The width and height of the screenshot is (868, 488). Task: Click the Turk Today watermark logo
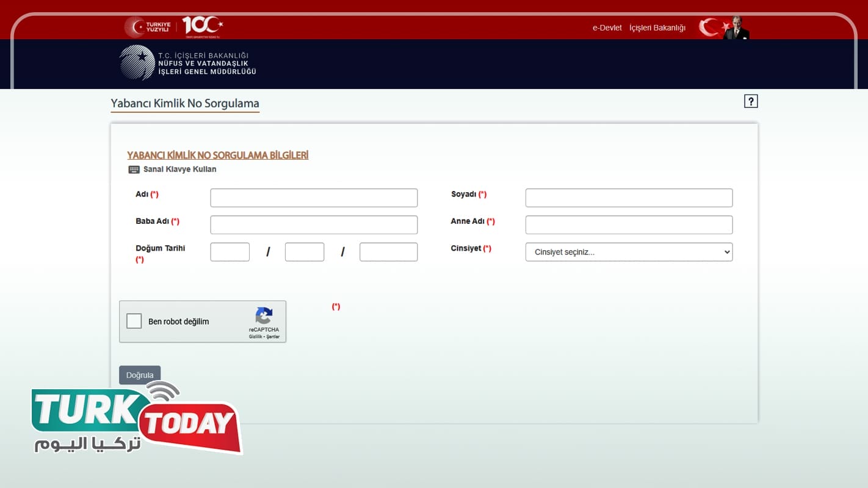coord(137,421)
